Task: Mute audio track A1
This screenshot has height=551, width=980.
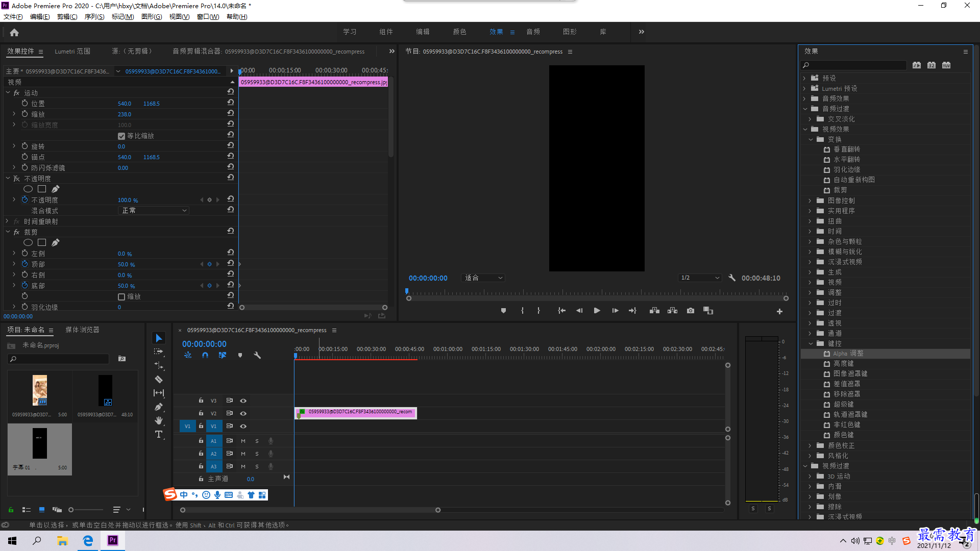Action: tap(243, 441)
